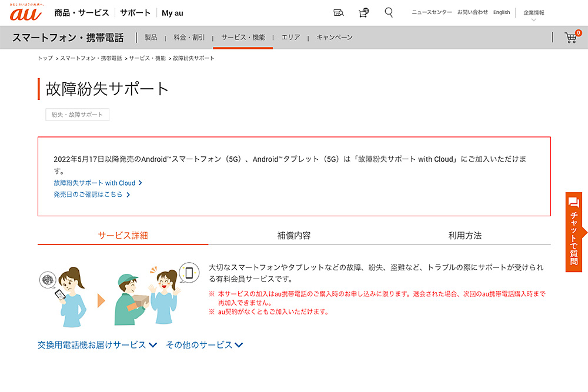This screenshot has height=392, width=588.
Task: Click chevron next to その他のサービス
Action: (239, 345)
